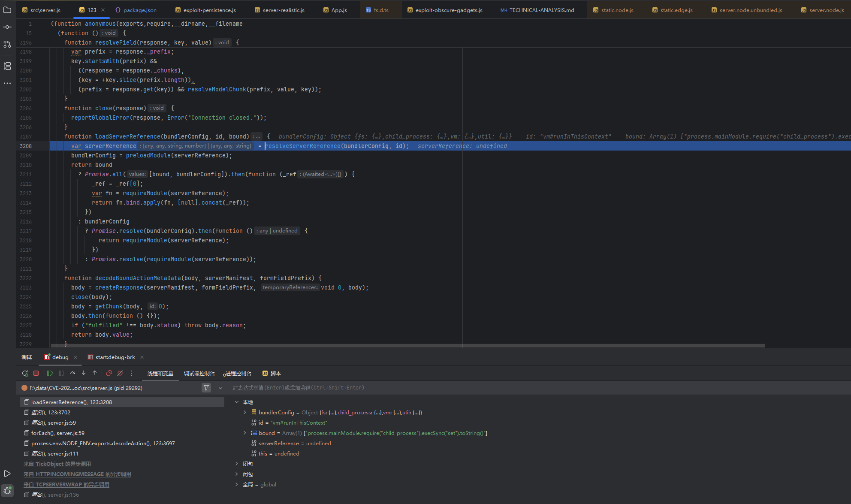Expand the bundlerConfig variable
The height and width of the screenshot is (504, 851).
click(x=245, y=412)
